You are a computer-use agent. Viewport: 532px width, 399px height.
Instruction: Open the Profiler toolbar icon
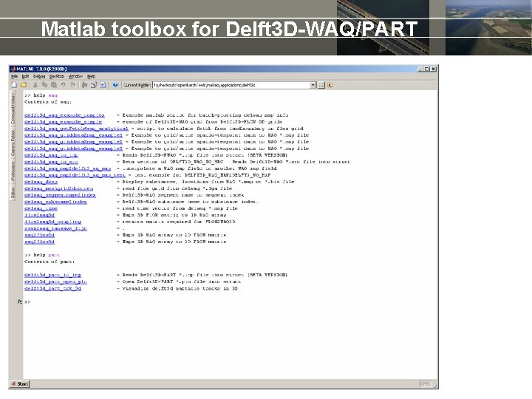tap(103, 85)
